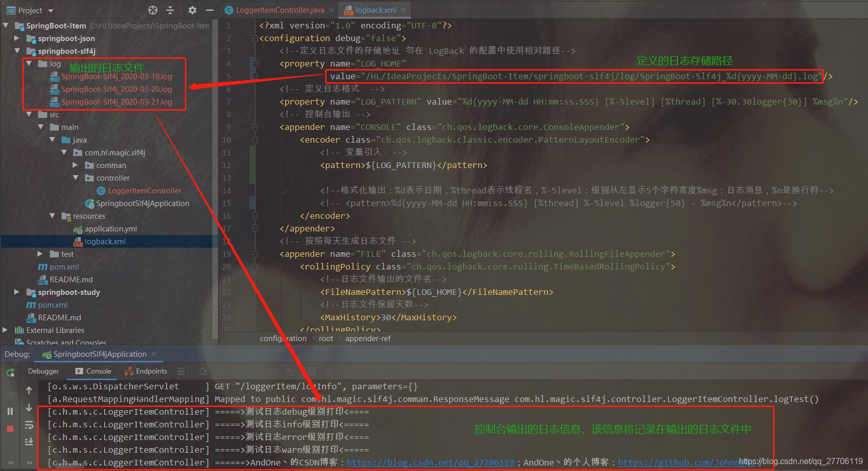Place cursor on MaxHistory line 24
The image size is (868, 471).
[389, 317]
